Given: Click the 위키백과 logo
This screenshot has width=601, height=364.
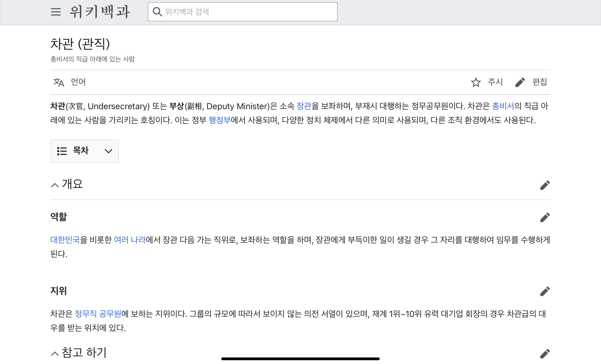Looking at the screenshot, I should pos(100,12).
